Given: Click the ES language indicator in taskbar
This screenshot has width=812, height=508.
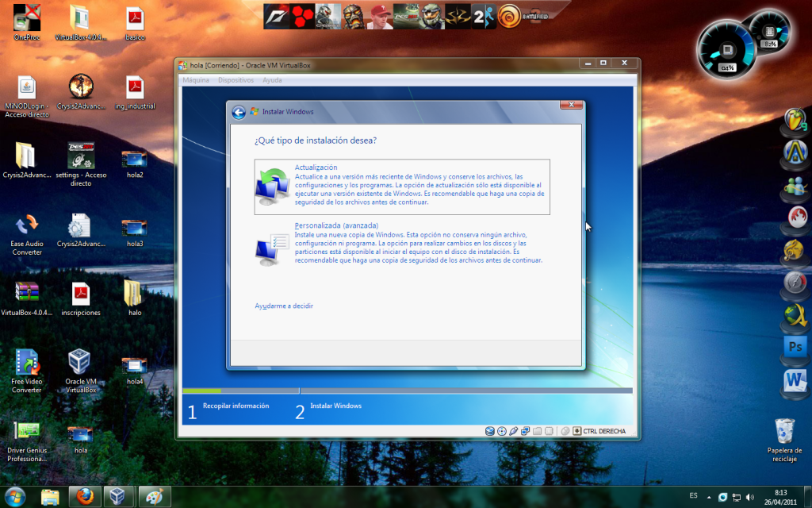Looking at the screenshot, I should [693, 495].
